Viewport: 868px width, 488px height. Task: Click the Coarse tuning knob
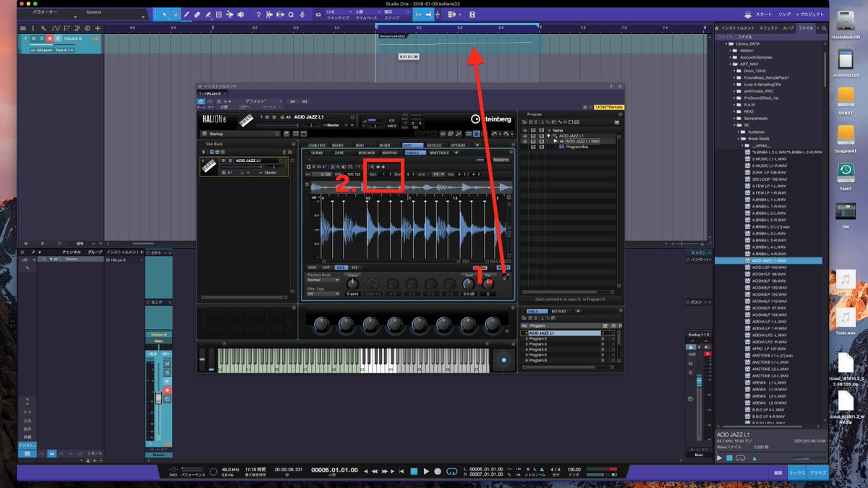(x=353, y=283)
